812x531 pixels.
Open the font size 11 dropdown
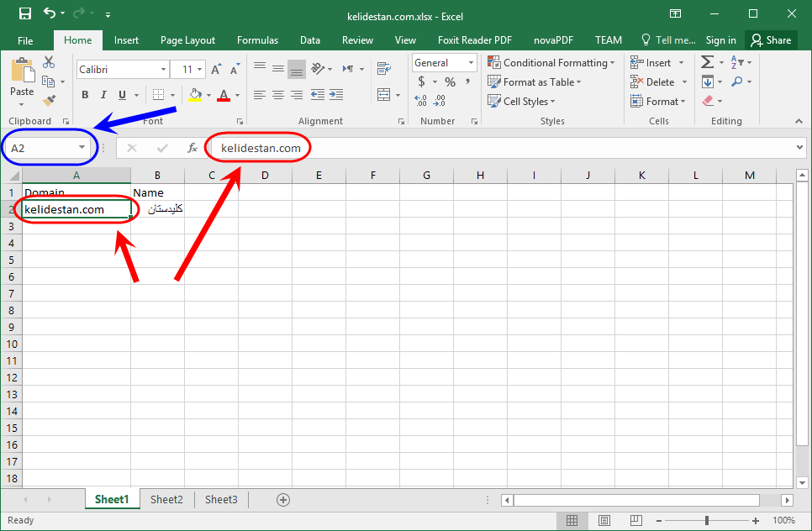[199, 70]
